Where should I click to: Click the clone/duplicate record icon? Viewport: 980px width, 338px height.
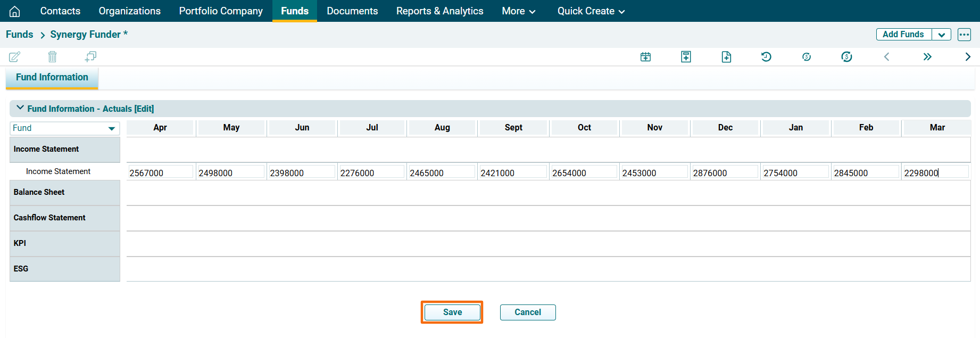click(90, 56)
